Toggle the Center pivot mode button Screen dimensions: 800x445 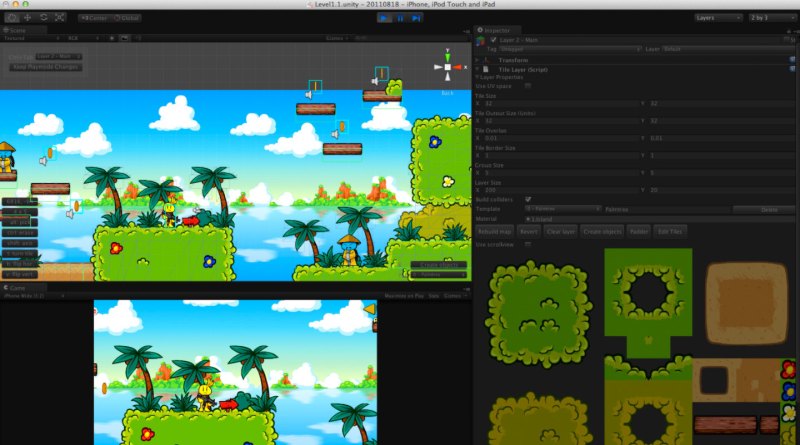pyautogui.click(x=94, y=18)
